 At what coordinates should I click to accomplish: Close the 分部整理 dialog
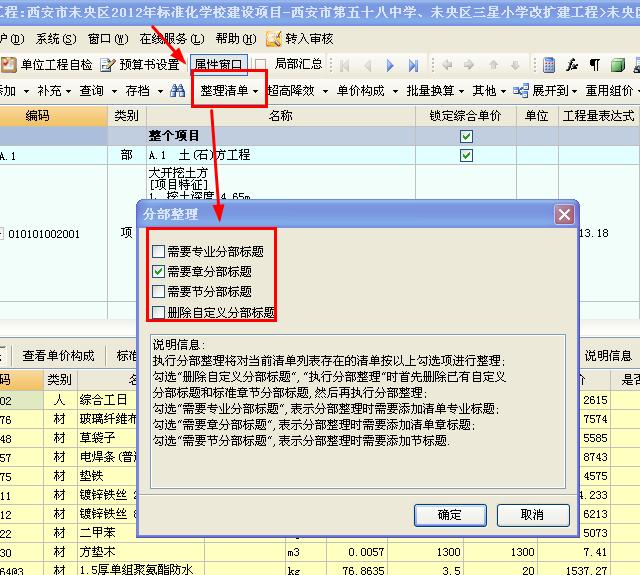coord(564,214)
